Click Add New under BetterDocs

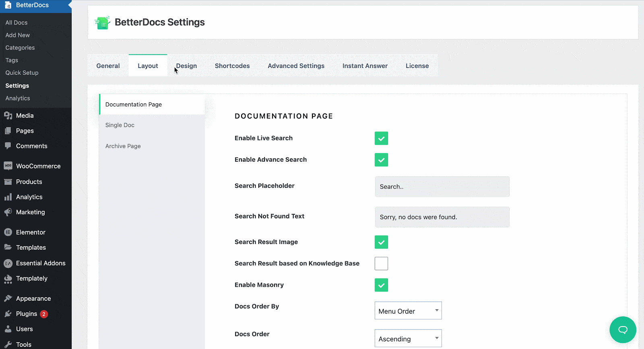18,35
